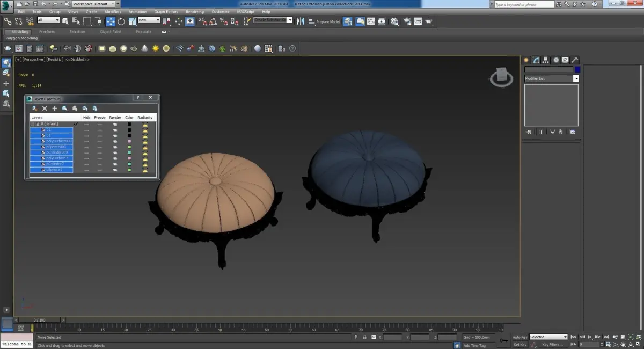644x349 pixels.
Task: Open the Workspace: Default dropdown
Action: click(93, 4)
